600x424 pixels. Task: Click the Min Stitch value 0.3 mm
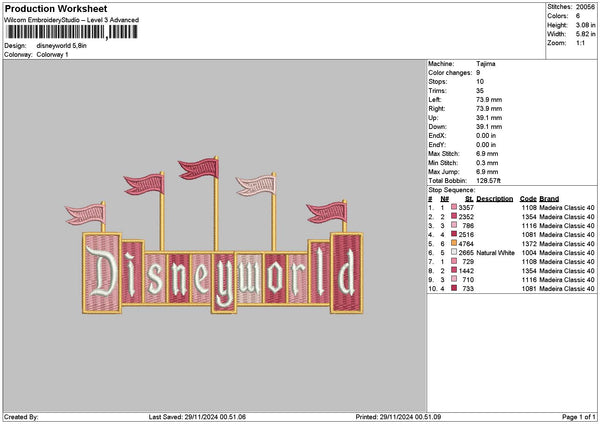pyautogui.click(x=487, y=163)
